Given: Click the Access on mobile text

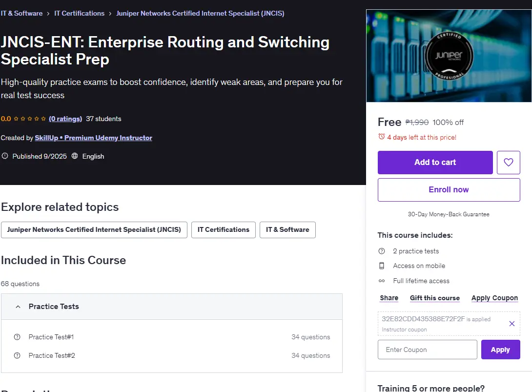Looking at the screenshot, I should pos(419,266).
